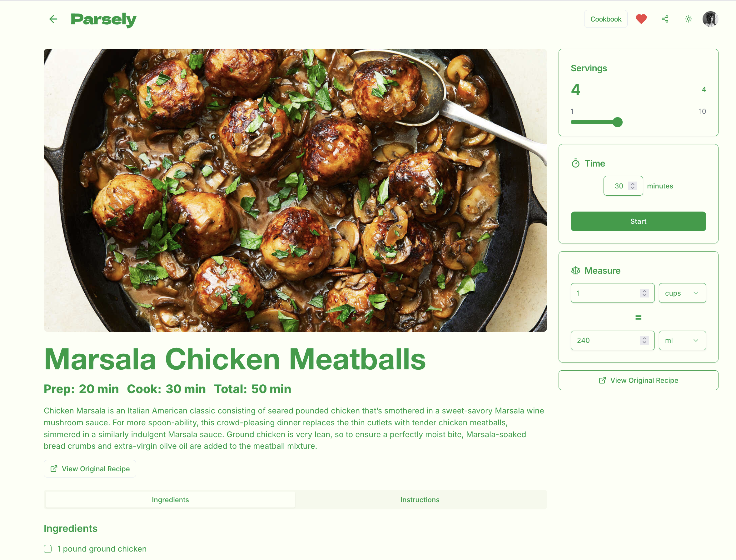
Task: Check the 1 pound ground chicken box
Action: (x=48, y=549)
